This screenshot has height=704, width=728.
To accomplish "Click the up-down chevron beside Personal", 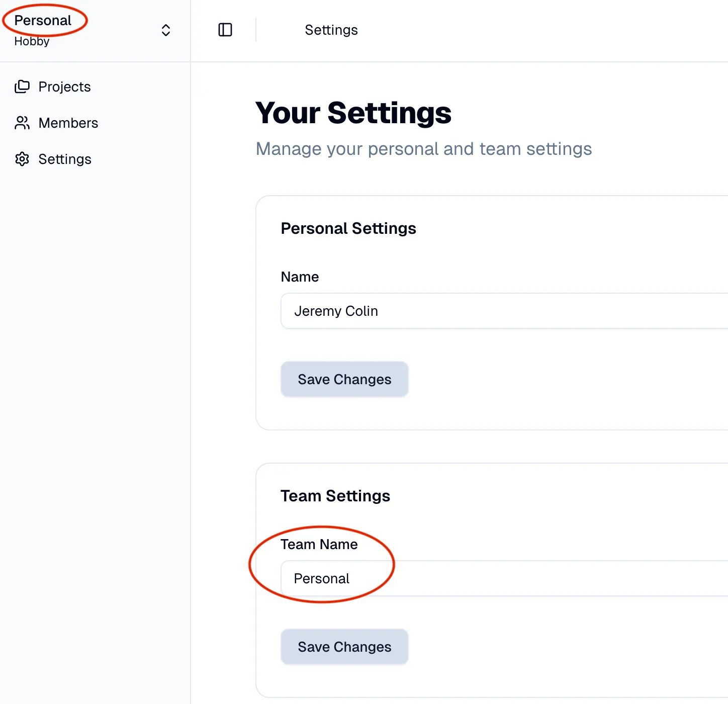I will [x=165, y=30].
